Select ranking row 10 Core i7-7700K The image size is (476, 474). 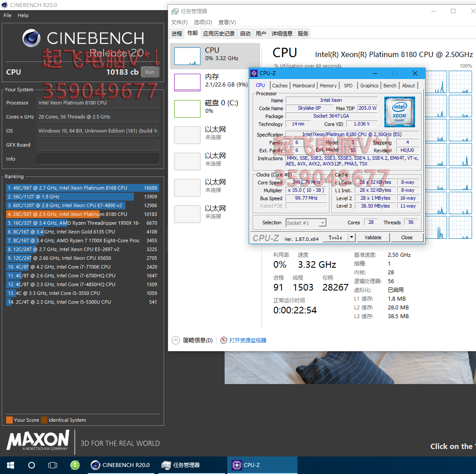pyautogui.click(x=82, y=267)
